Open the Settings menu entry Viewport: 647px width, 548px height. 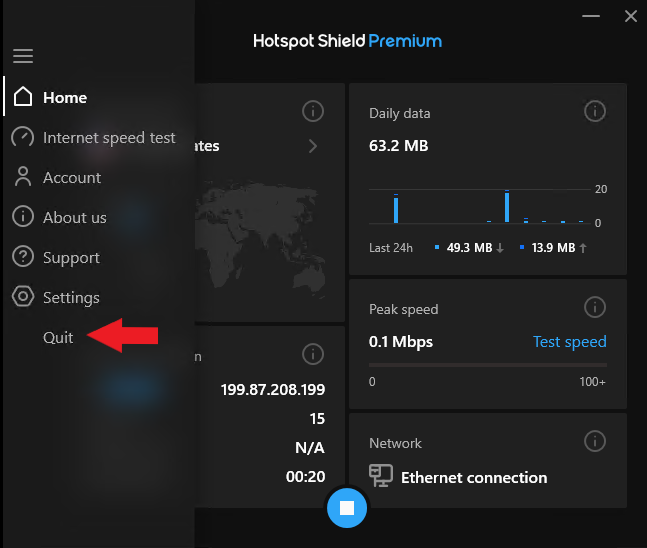[x=71, y=298]
